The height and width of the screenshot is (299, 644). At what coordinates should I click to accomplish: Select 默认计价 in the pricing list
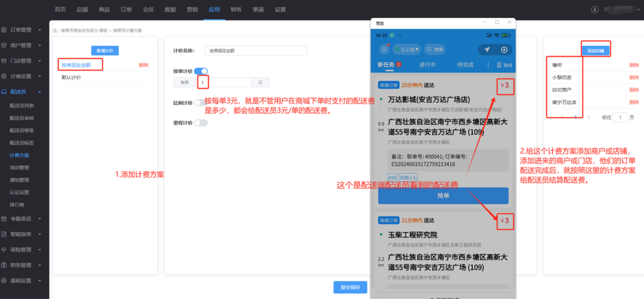click(71, 77)
